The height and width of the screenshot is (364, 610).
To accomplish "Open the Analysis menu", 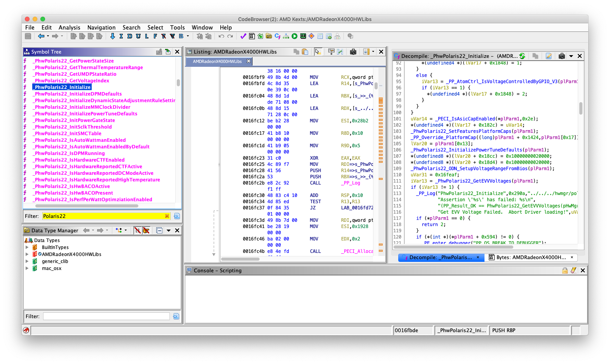I will [69, 28].
